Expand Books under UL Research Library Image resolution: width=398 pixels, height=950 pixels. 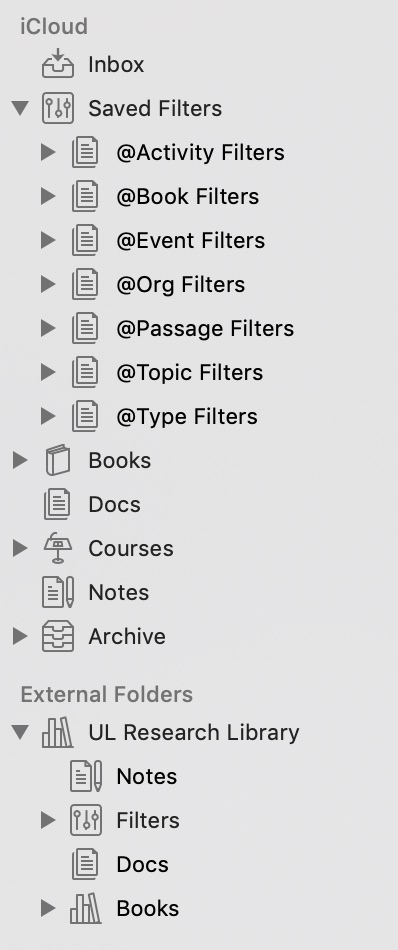(x=48, y=908)
